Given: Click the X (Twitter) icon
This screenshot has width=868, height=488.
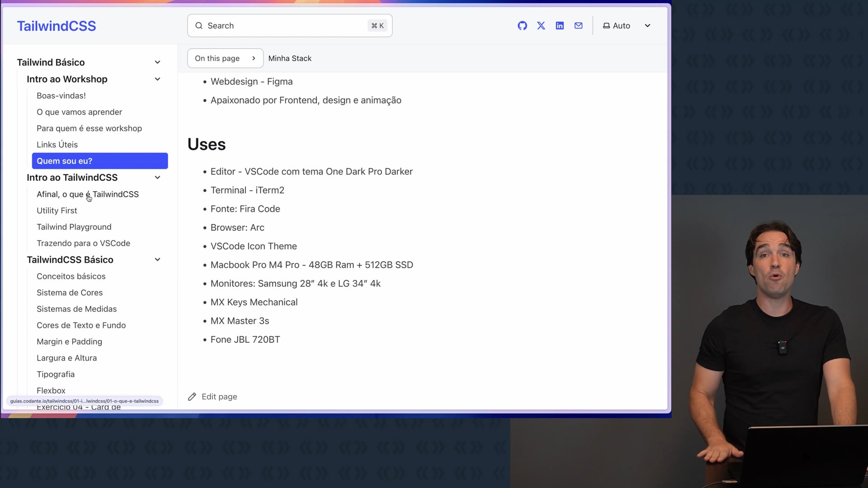Looking at the screenshot, I should (x=541, y=26).
